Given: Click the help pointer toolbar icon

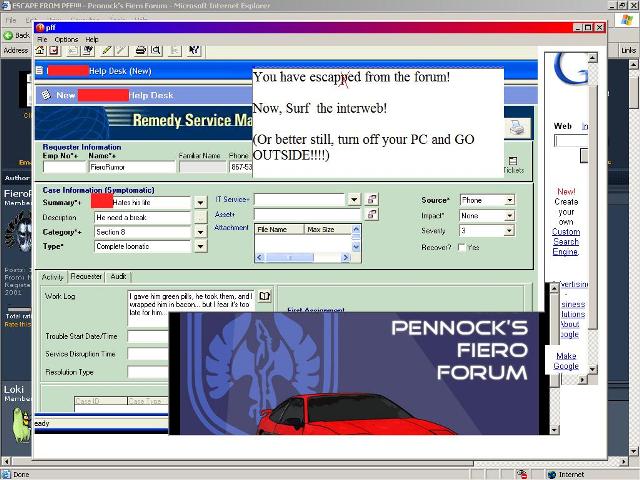Looking at the screenshot, I should click(194, 50).
